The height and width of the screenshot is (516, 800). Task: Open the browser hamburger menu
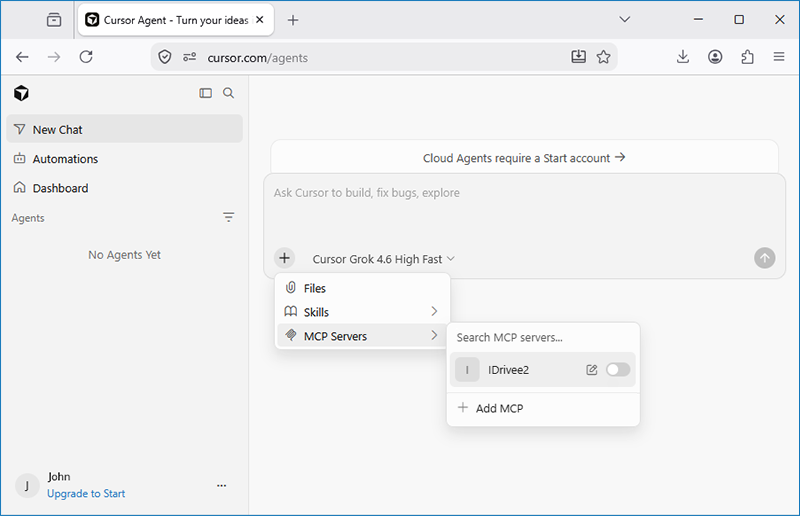click(x=779, y=57)
